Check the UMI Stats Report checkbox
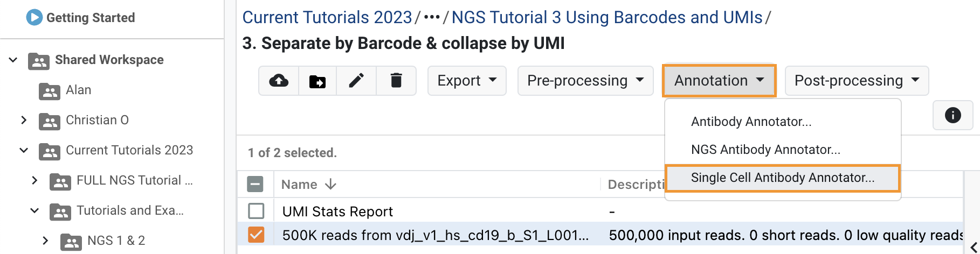The image size is (980, 254). 256,211
